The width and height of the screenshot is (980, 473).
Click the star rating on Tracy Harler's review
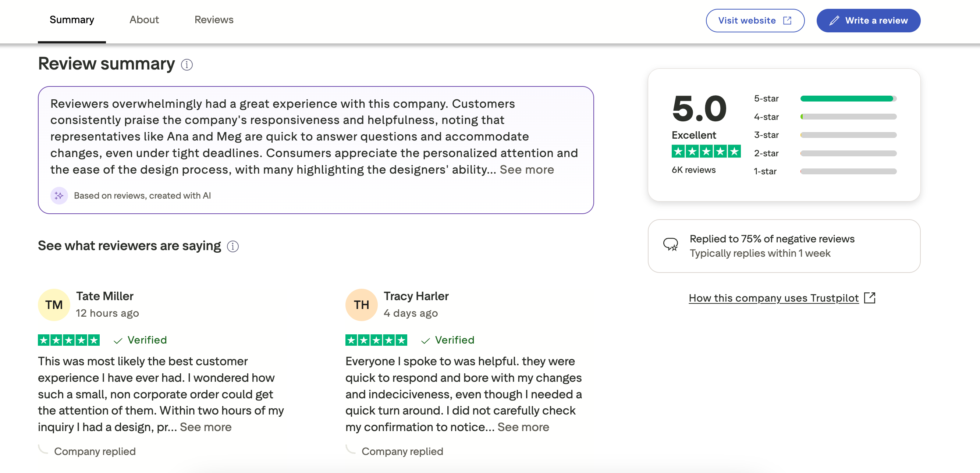click(376, 340)
